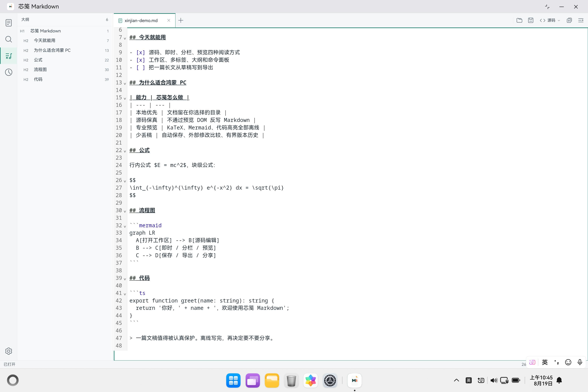The height and width of the screenshot is (392, 588).
Task: Click the 'graph LR' line
Action: (142, 233)
